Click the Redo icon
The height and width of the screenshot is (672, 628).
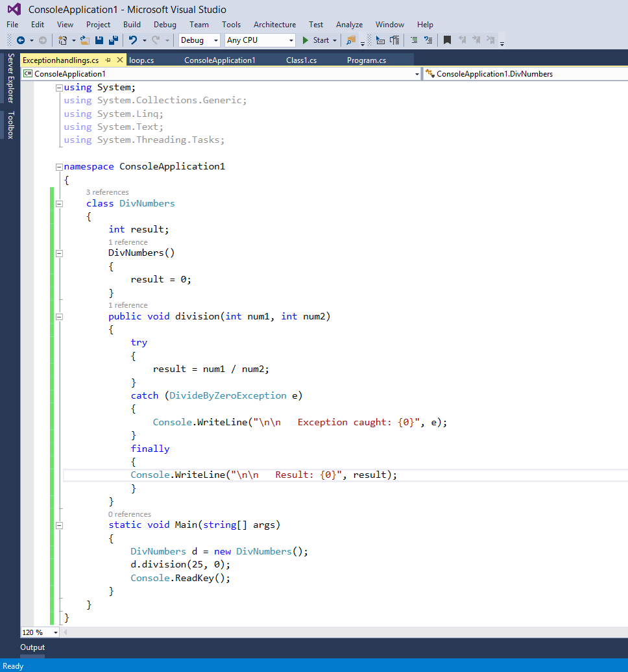click(156, 40)
